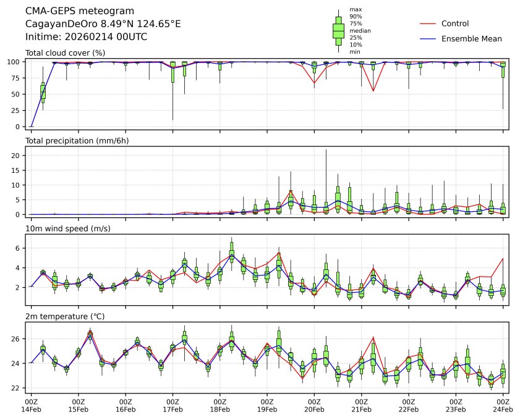
Task: Click the "26" tick on the temperature axis
Action: 16,338
